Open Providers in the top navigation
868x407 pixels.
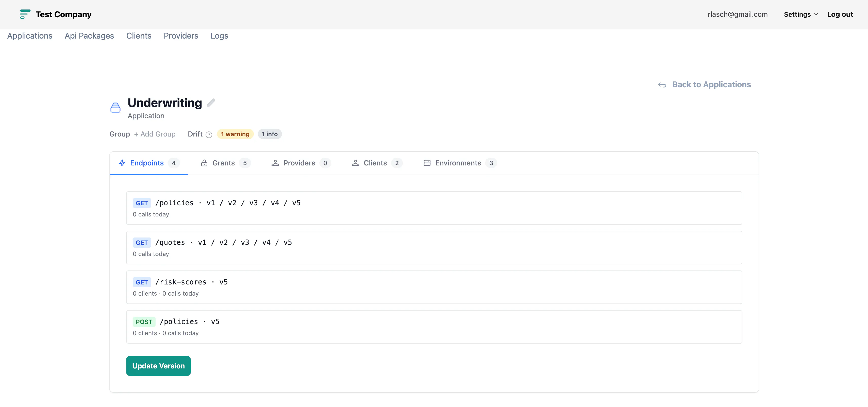[181, 36]
